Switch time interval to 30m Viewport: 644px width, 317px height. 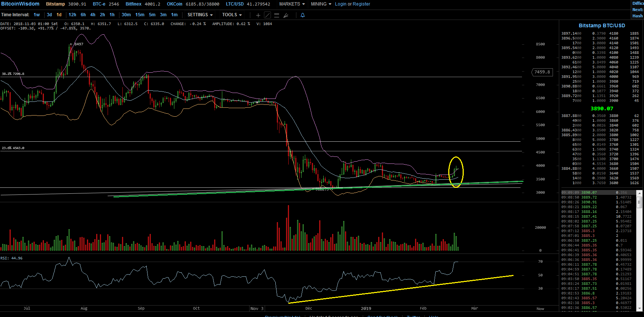(126, 15)
